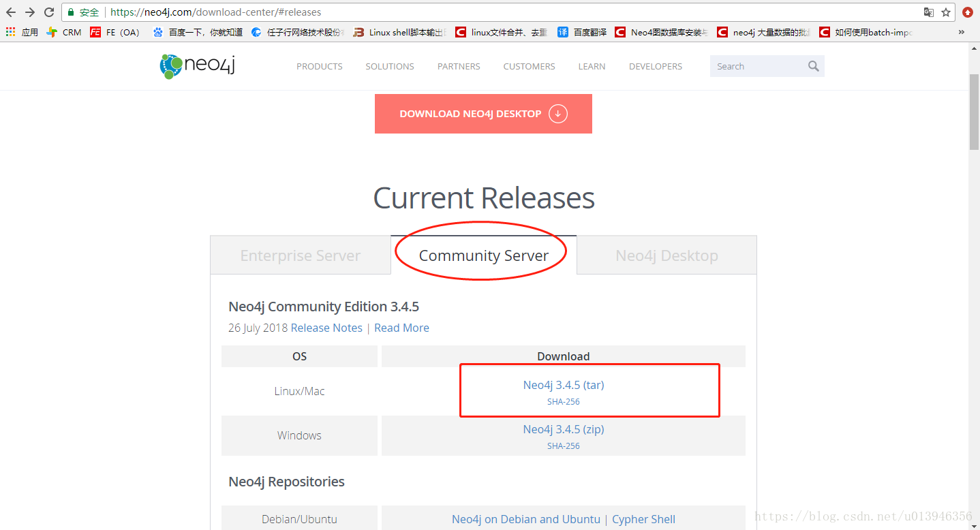The width and height of the screenshot is (980, 530).
Task: Open the Linux shell脚本 bookmark
Action: point(398,32)
